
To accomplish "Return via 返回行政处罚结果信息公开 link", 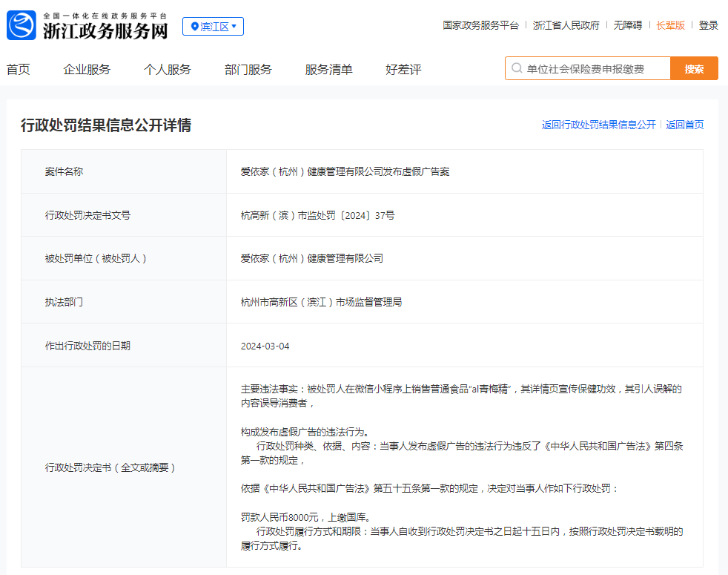I will click(598, 125).
